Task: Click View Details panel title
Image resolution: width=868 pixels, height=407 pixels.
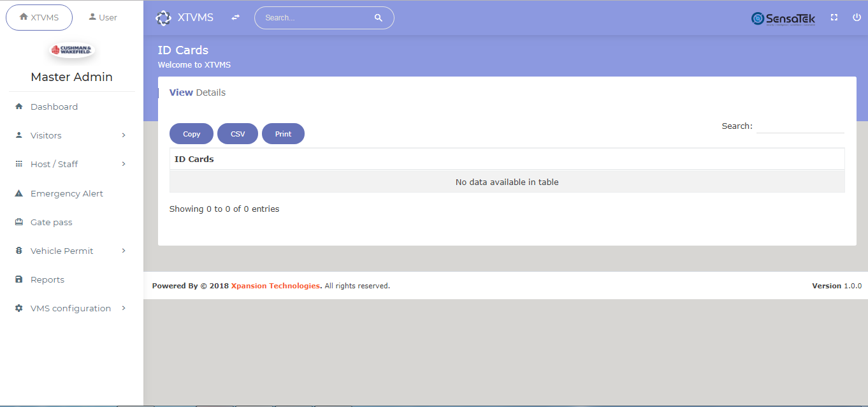Action: click(x=198, y=93)
